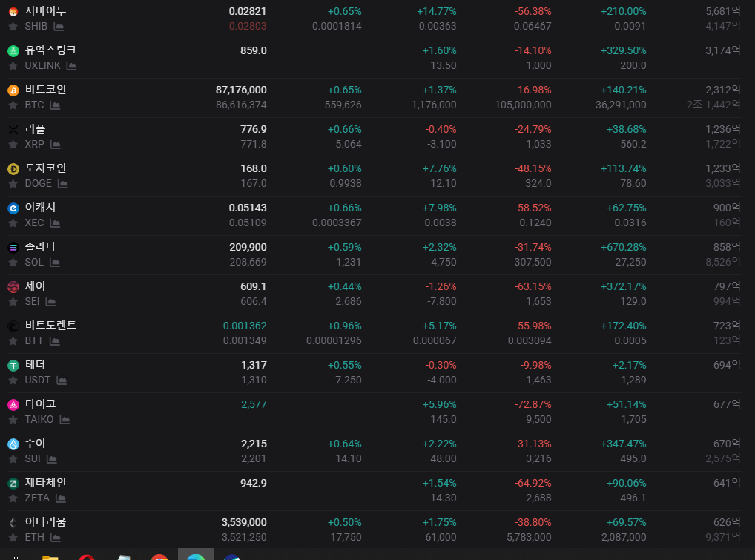Mark SUI as favorite with star

pos(13,459)
